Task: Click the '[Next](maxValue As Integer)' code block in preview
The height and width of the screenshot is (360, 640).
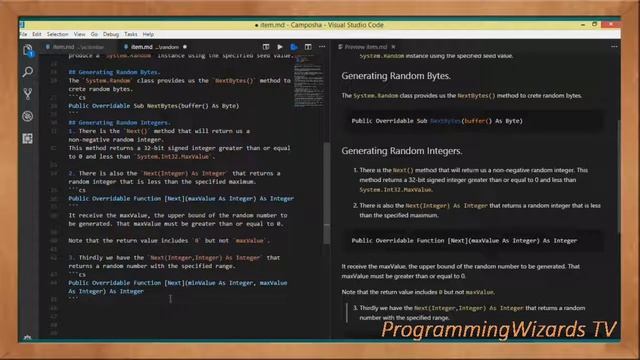Action: point(473,241)
